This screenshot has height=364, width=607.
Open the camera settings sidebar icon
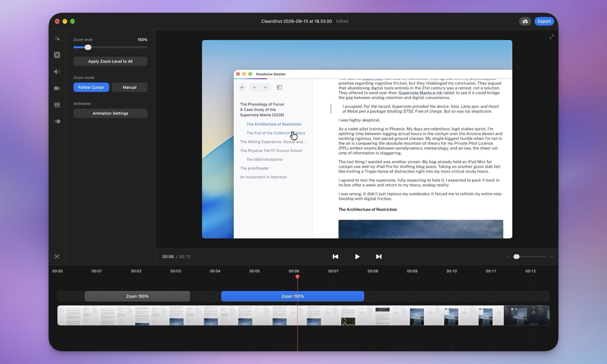(x=57, y=88)
